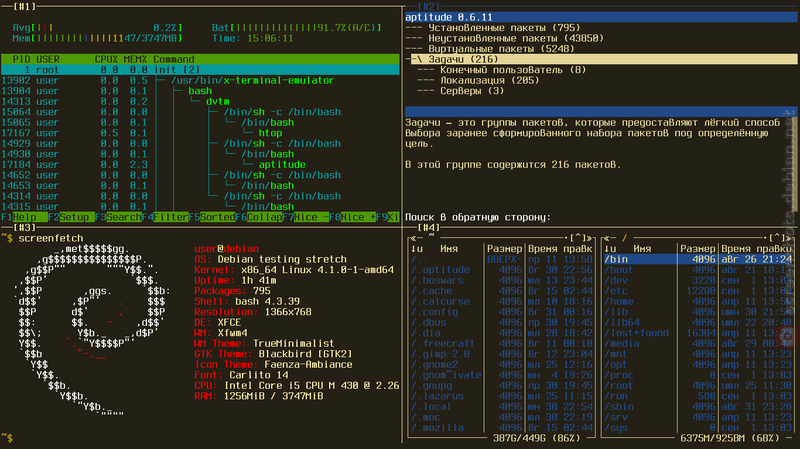The image size is (800, 449).
Task: Select the init process row, PID 1
Action: point(200,70)
